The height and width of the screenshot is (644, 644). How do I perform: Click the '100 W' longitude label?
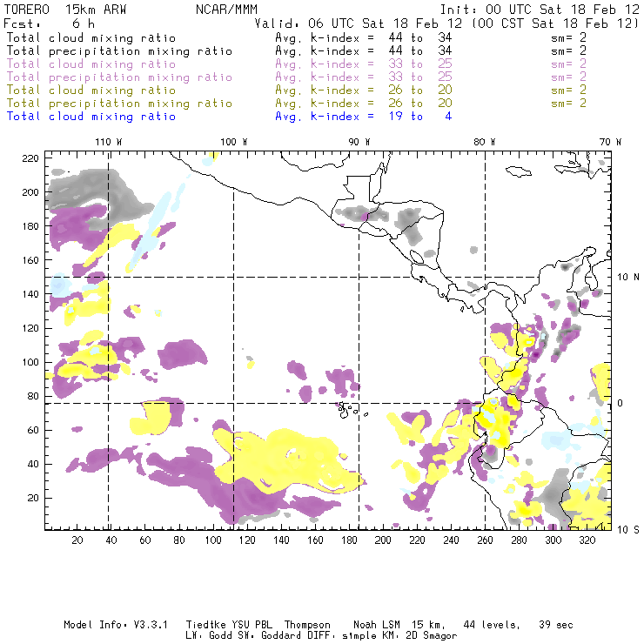tap(234, 142)
